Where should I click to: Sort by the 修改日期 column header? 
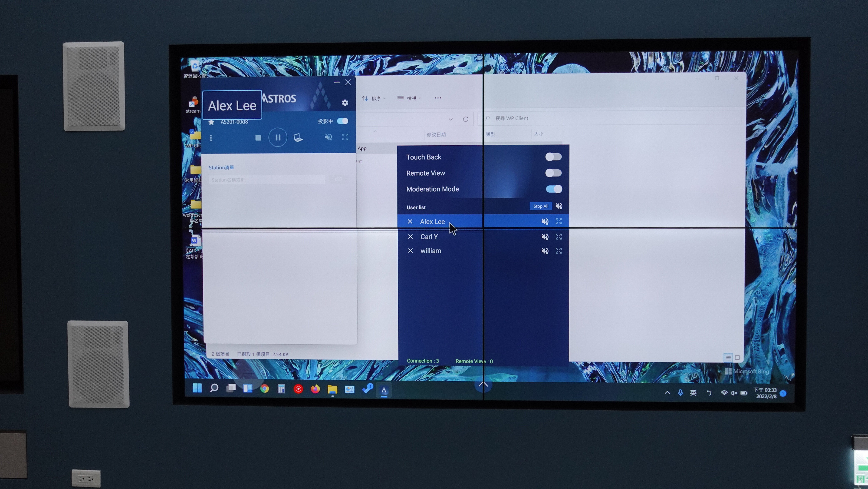pyautogui.click(x=436, y=135)
